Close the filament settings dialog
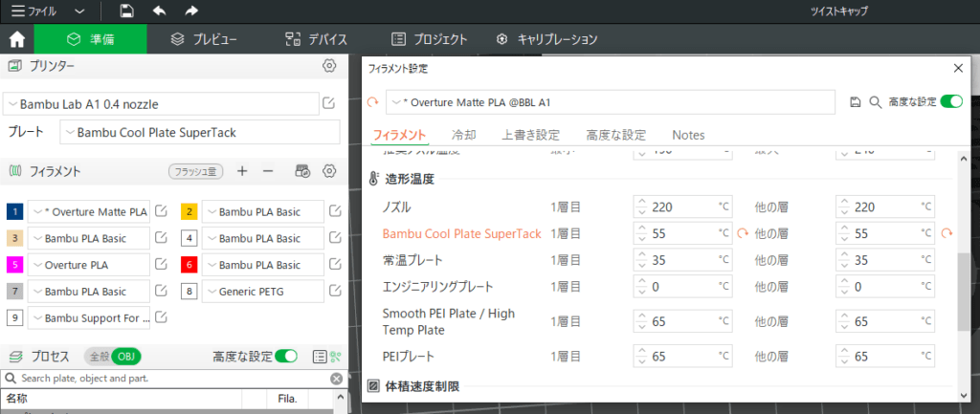 point(958,69)
